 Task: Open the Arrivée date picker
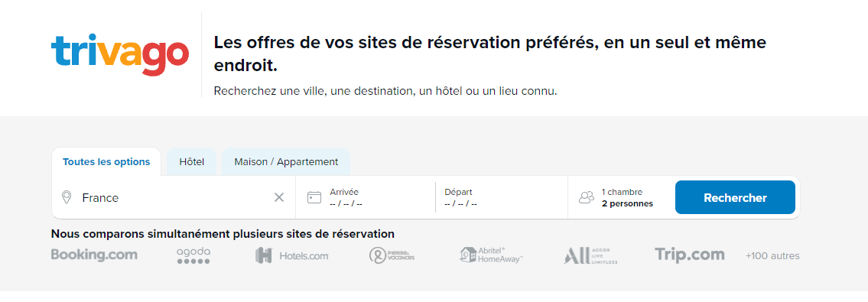coord(366,197)
